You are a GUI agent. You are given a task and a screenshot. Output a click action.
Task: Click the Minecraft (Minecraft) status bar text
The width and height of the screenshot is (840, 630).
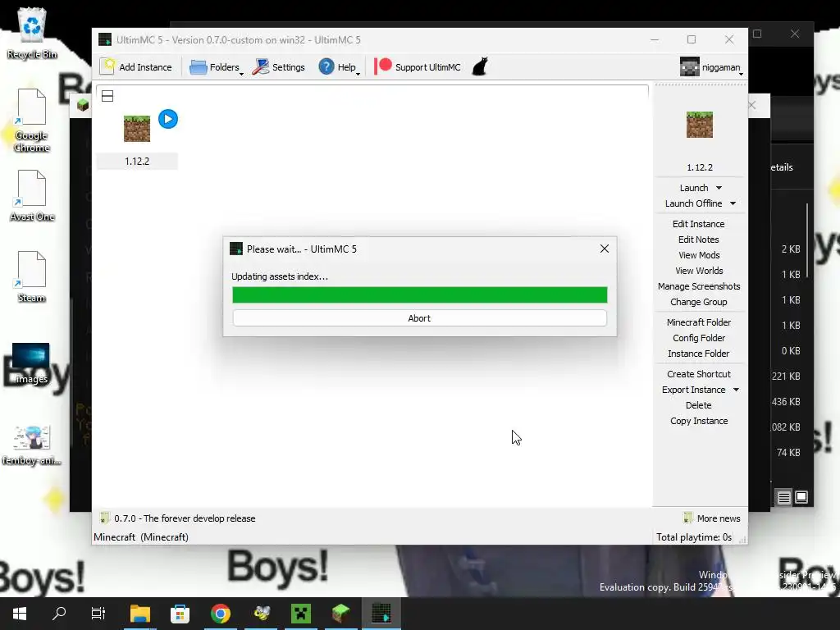141,536
